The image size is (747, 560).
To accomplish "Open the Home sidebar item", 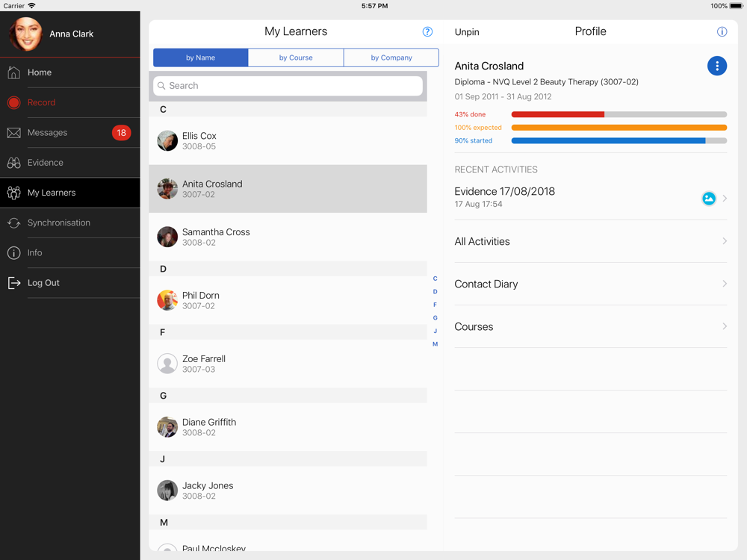I will click(x=70, y=72).
